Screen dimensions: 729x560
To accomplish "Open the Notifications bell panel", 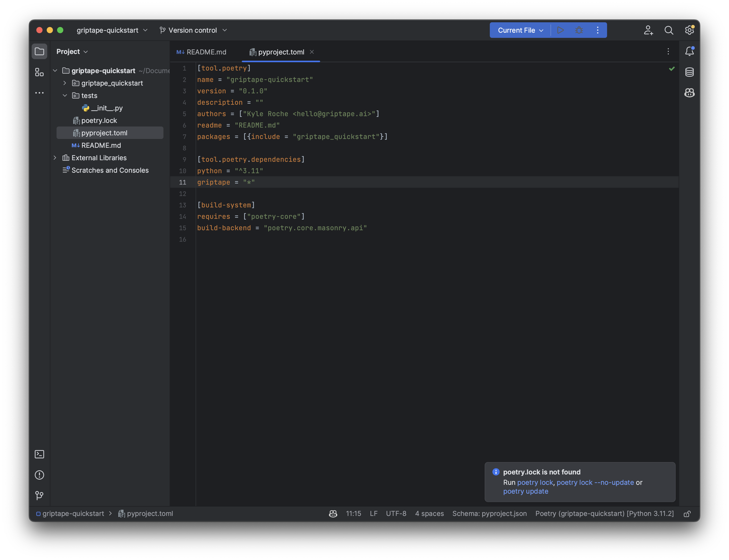I will point(689,51).
